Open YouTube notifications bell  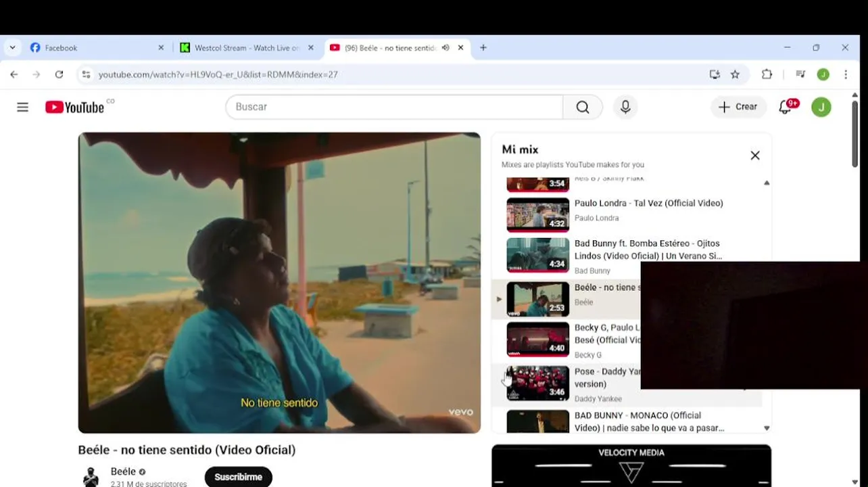pyautogui.click(x=786, y=107)
